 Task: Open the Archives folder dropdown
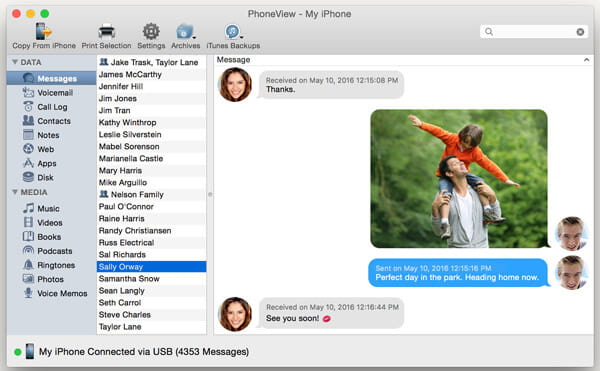(186, 31)
